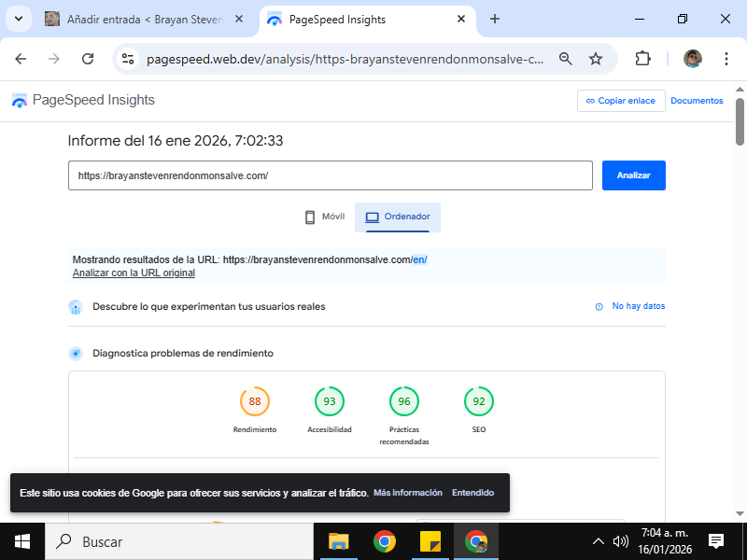
Task: Open the Chrome three-dot menu
Action: pos(726,59)
